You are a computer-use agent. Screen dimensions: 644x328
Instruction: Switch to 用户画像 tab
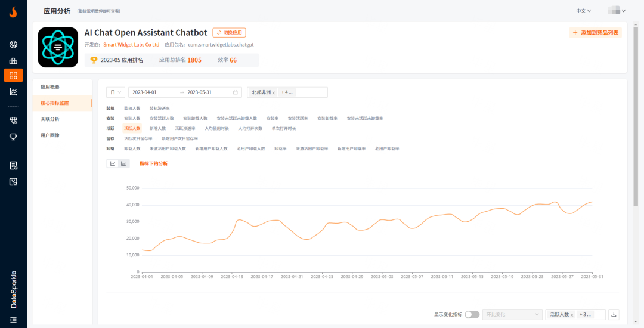coord(50,135)
